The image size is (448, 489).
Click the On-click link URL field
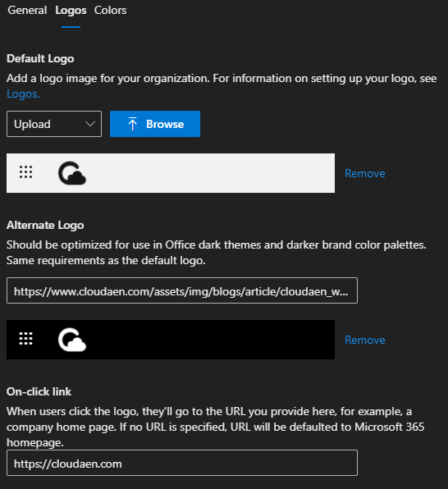tap(182, 463)
